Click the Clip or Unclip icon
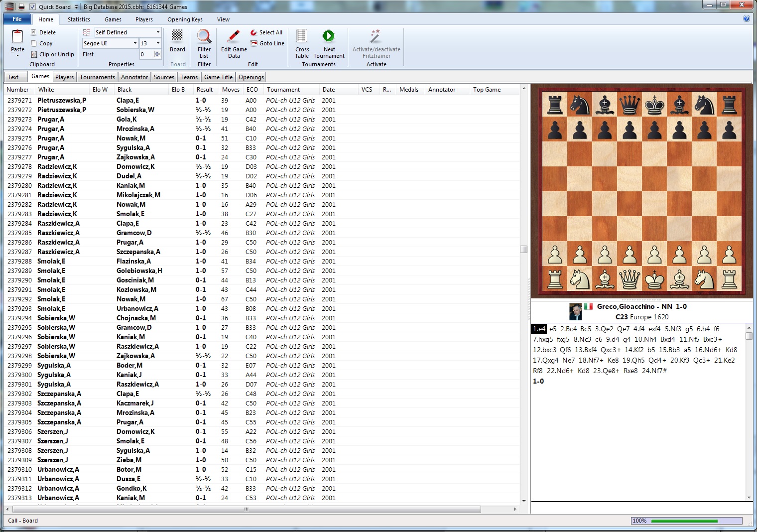757x532 pixels. tap(33, 54)
